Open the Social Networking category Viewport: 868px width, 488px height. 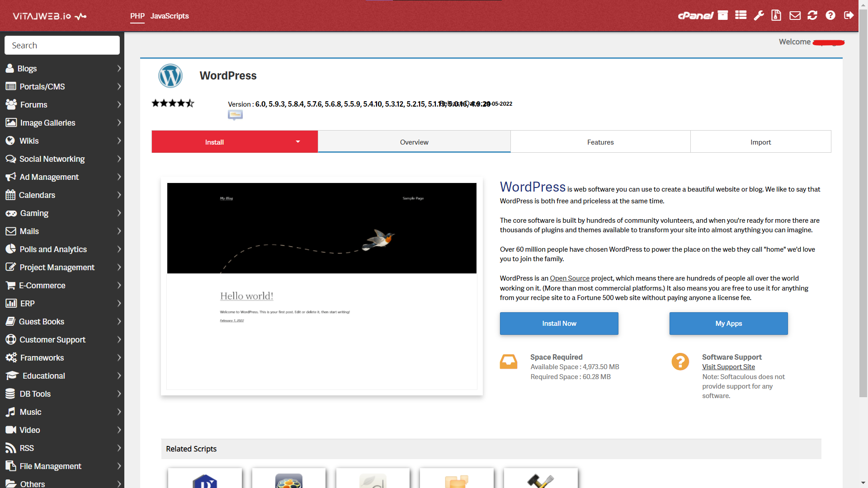(62, 159)
